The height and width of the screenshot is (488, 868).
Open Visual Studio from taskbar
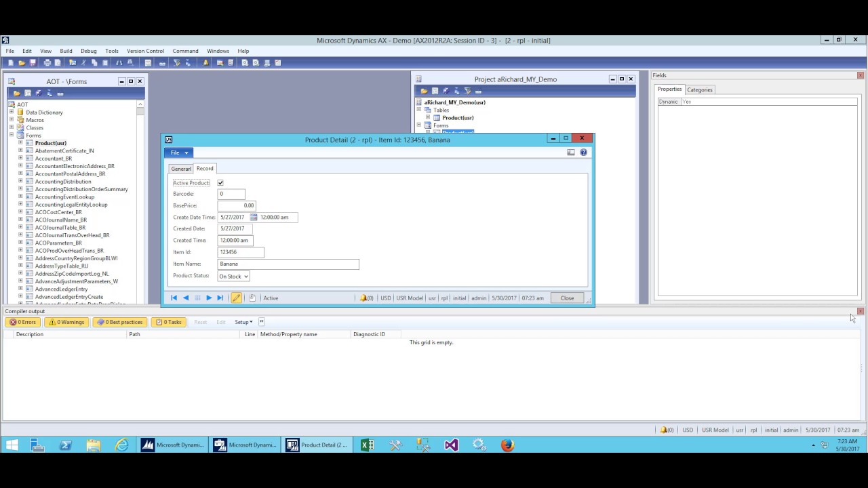click(x=452, y=445)
